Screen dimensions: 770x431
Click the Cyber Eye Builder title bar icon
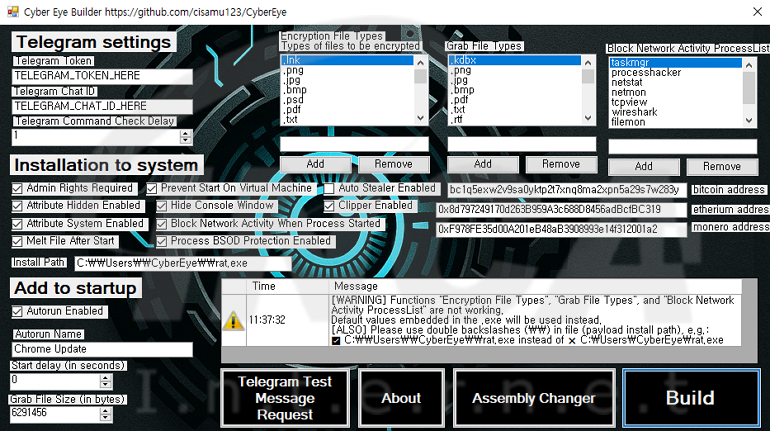12,11
